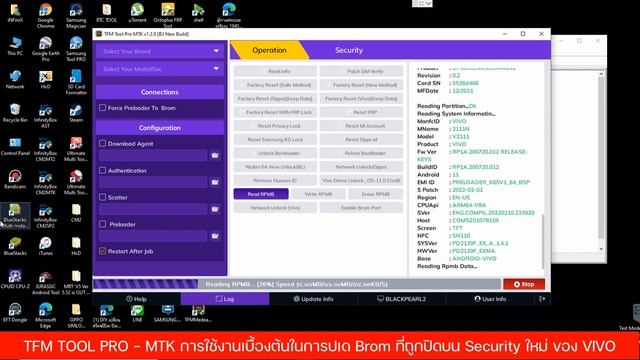Open Update Info tab
640x360 pixels.
tap(313, 299)
